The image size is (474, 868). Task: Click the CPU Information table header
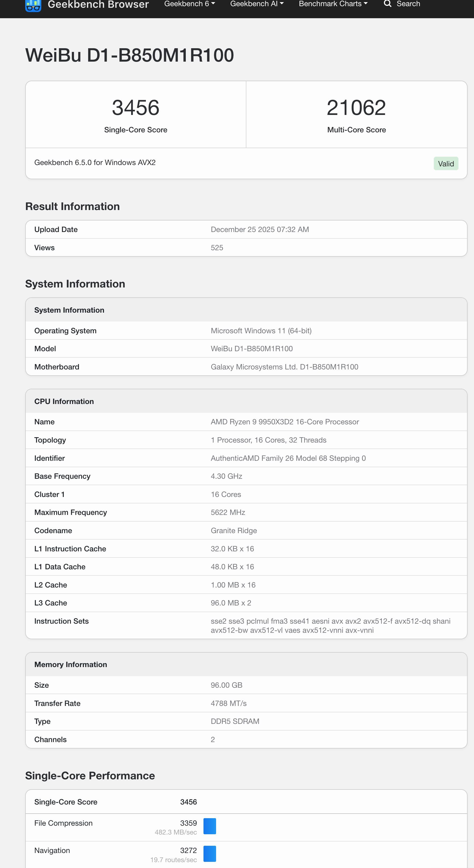click(246, 401)
